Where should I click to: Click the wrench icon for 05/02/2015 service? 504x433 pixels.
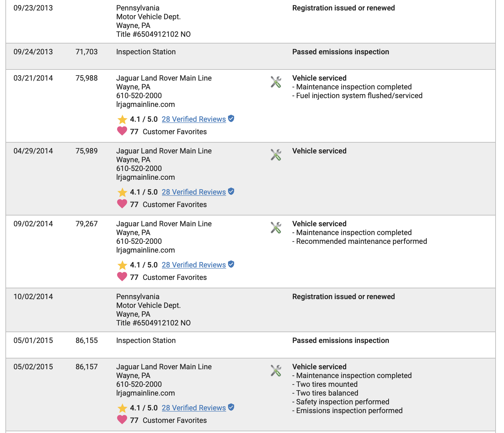tap(276, 371)
